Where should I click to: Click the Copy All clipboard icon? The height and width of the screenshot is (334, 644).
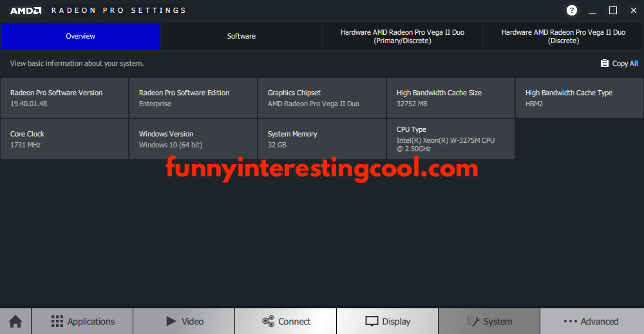tap(605, 63)
